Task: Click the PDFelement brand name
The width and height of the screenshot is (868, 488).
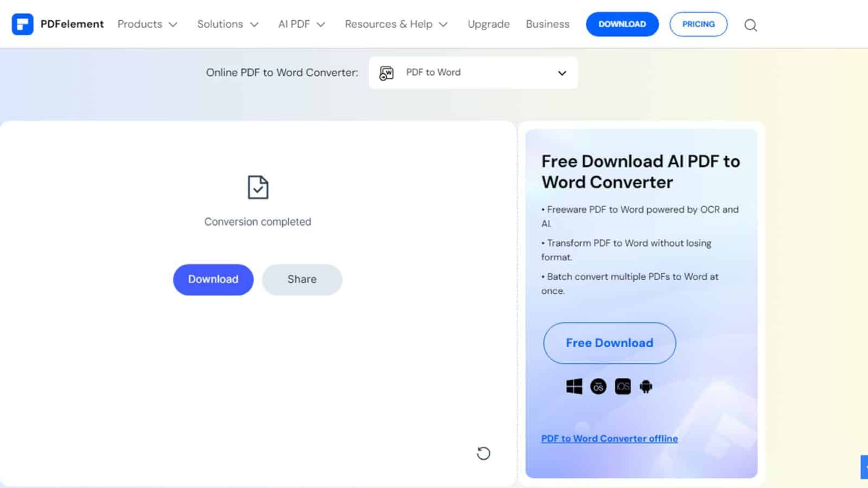Action: tap(72, 24)
